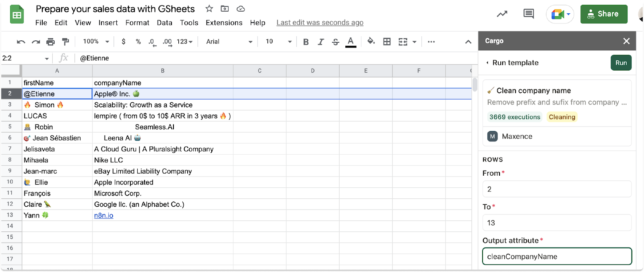The image size is (644, 272).
Task: Click the merge cells icon
Action: click(x=403, y=42)
